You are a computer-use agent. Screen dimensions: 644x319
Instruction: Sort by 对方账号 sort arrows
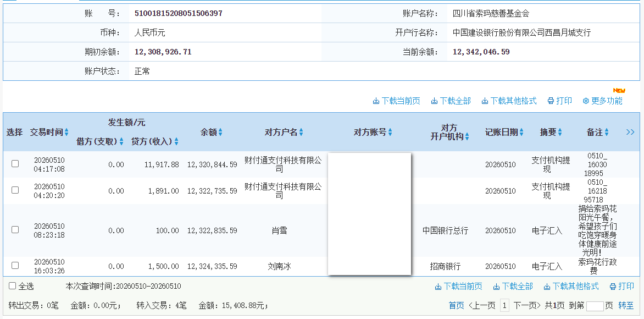click(390, 133)
